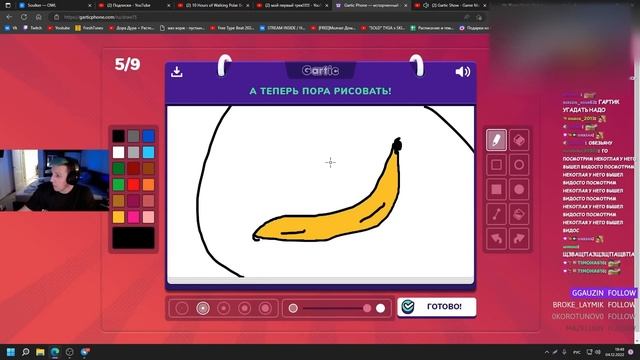This screenshot has height=360, width=640.
Task: Open the browser home page icon
Action: point(38,17)
